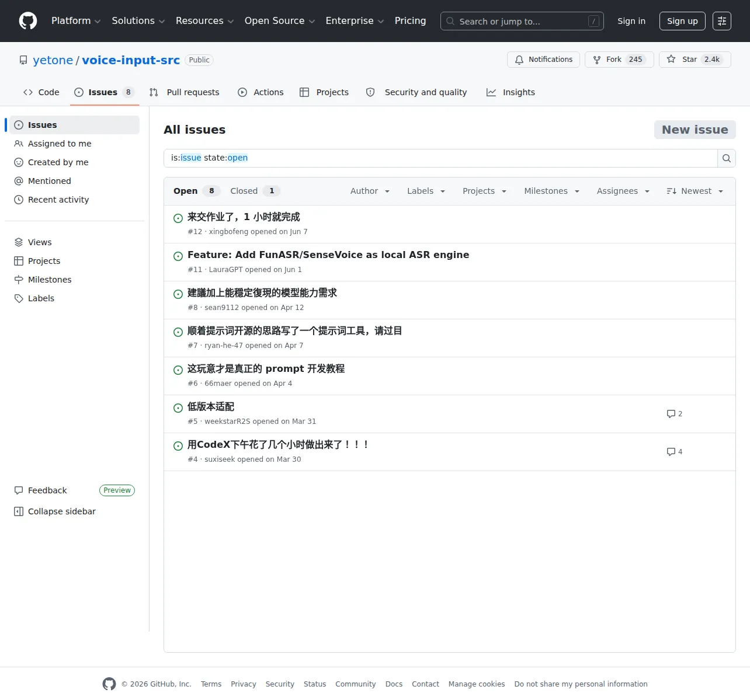Click the Recent activity clock icon
The width and height of the screenshot is (750, 700).
(19, 200)
